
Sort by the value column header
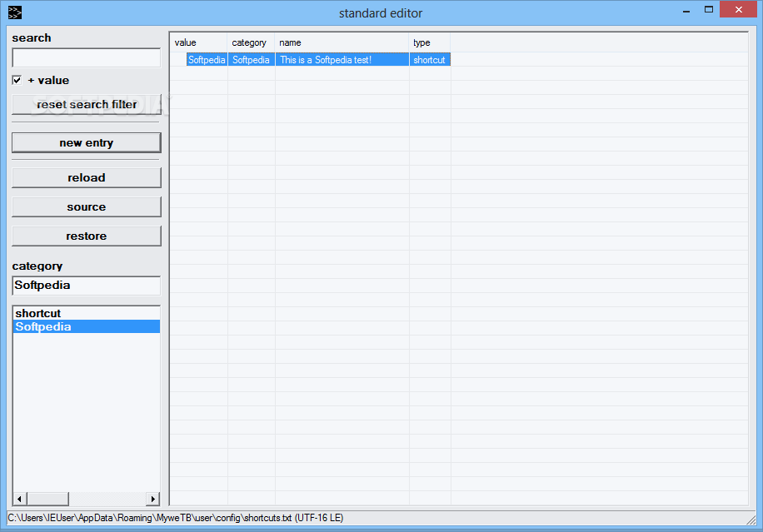[x=198, y=42]
